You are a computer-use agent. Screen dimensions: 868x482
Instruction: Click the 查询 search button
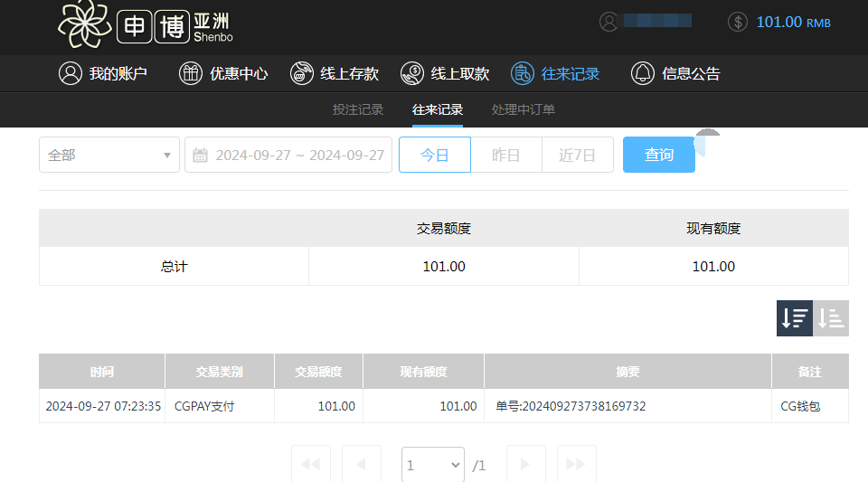659,155
